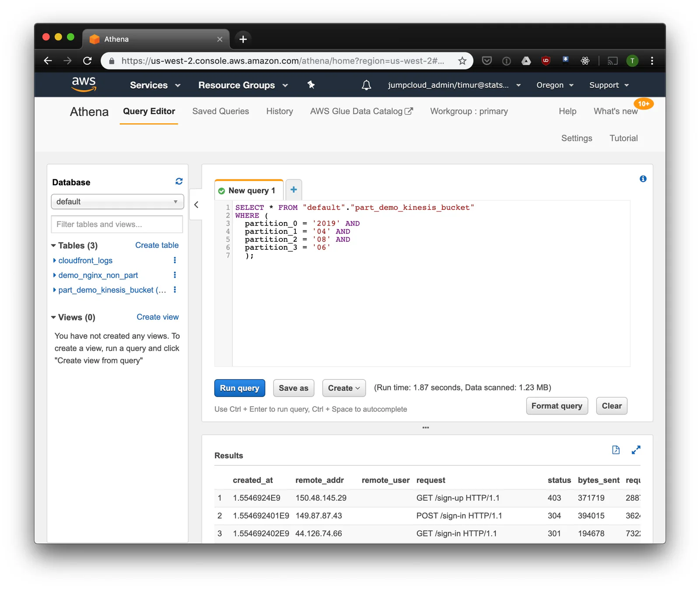Reload the browser page
Image resolution: width=700 pixels, height=589 pixels.
point(87,61)
